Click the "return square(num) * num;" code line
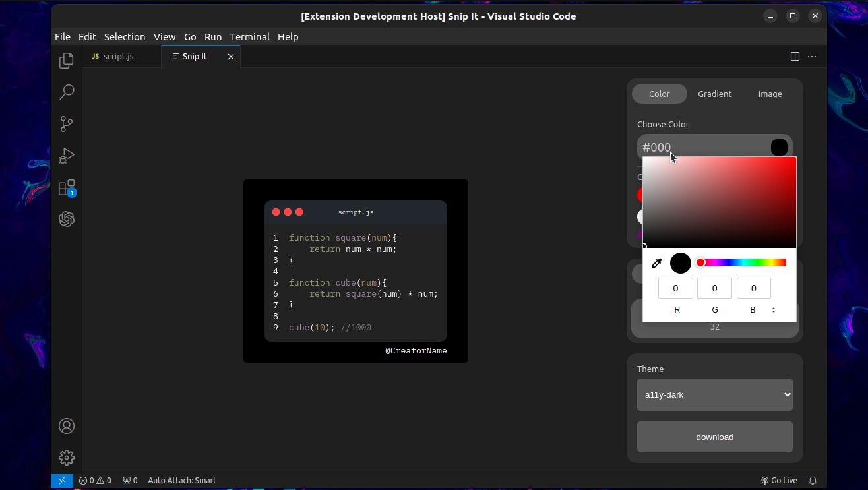The image size is (868, 490). tap(374, 294)
